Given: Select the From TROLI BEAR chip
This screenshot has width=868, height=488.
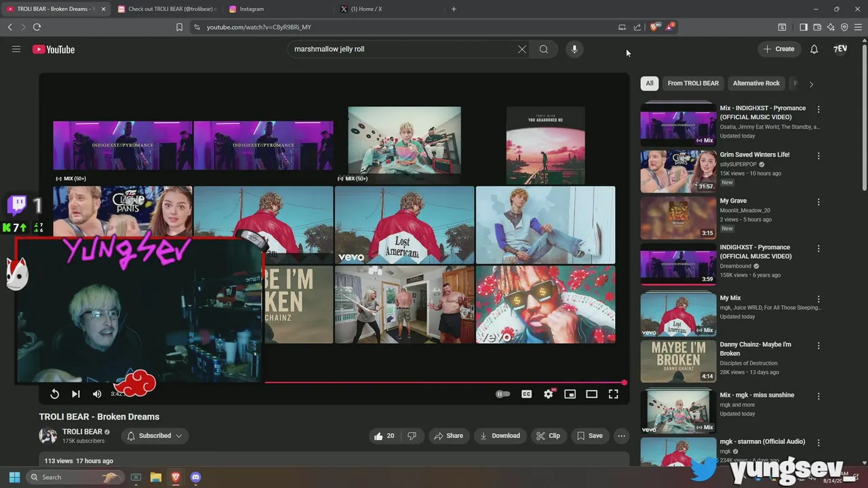Looking at the screenshot, I should point(693,83).
